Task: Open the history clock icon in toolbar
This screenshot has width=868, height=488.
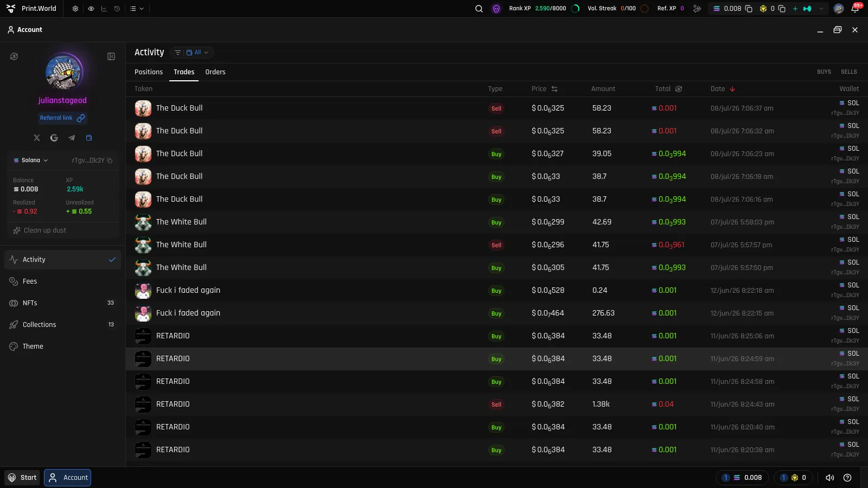Action: click(x=117, y=9)
